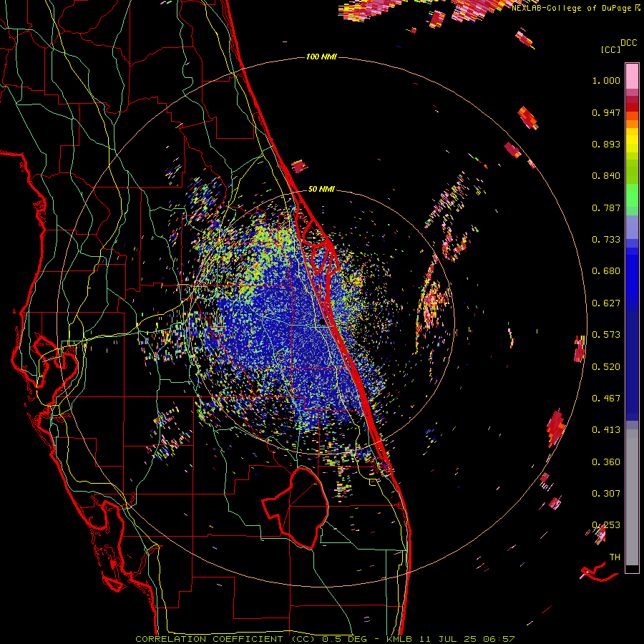Click the 0.413 value on the color scale

point(606,430)
